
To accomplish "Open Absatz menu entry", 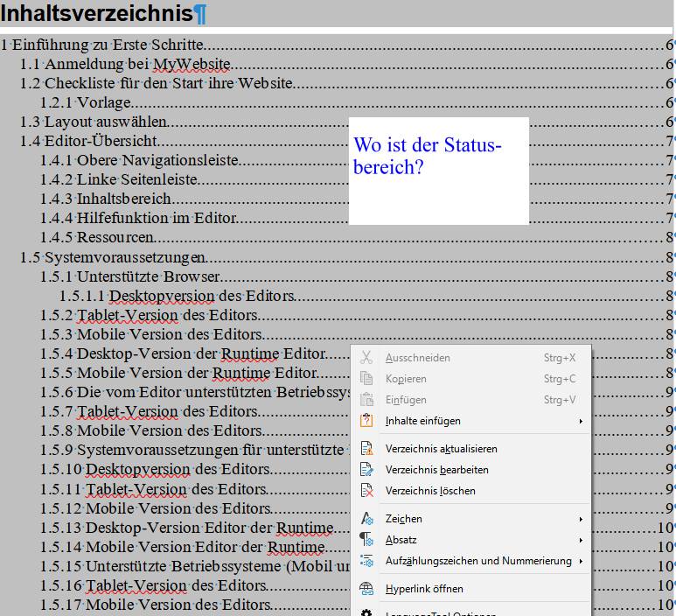I will [x=470, y=539].
